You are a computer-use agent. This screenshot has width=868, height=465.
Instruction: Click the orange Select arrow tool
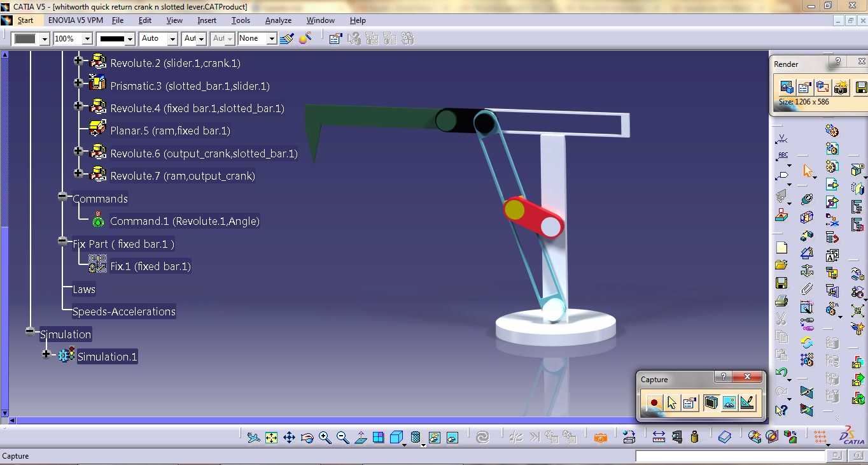pyautogui.click(x=808, y=171)
